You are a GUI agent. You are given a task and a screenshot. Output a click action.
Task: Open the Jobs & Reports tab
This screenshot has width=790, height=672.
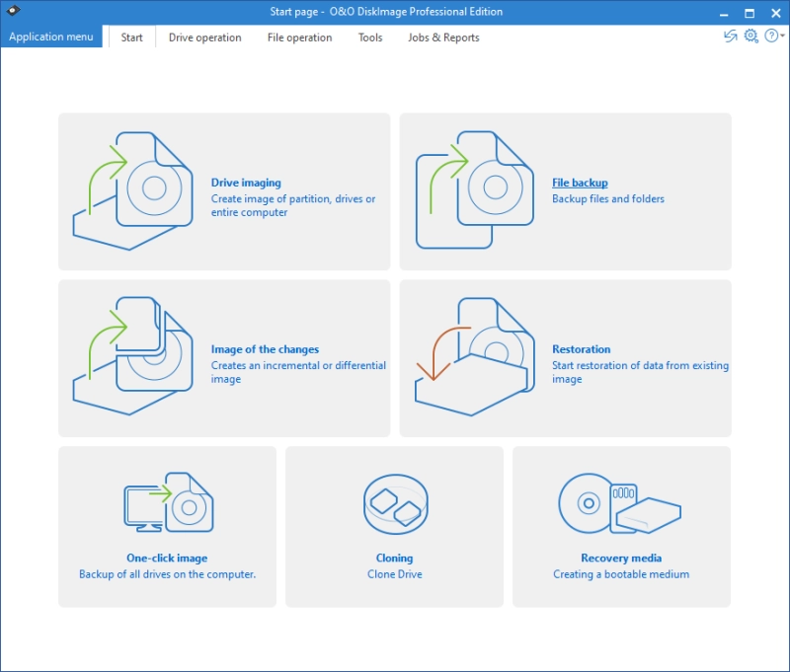tap(443, 37)
